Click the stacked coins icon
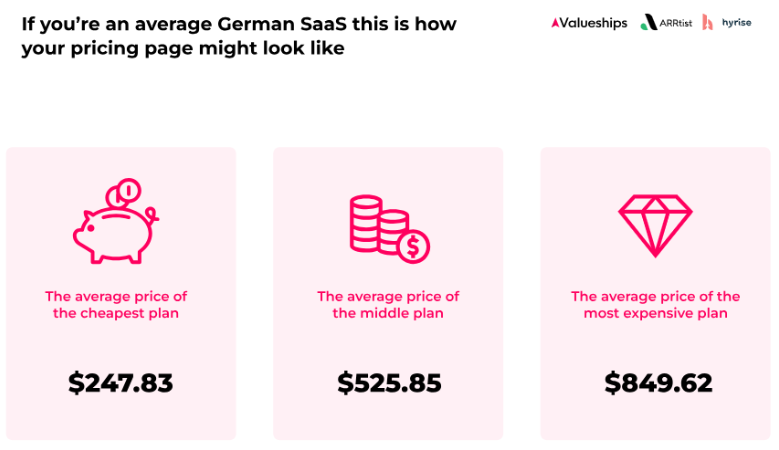This screenshot has height=450, width=779. tap(380, 224)
